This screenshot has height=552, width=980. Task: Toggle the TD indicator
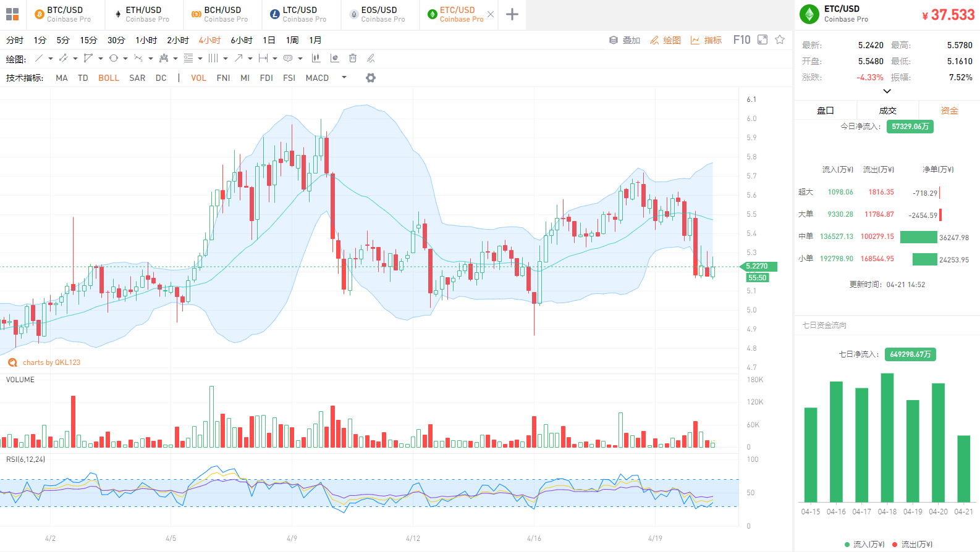(83, 78)
